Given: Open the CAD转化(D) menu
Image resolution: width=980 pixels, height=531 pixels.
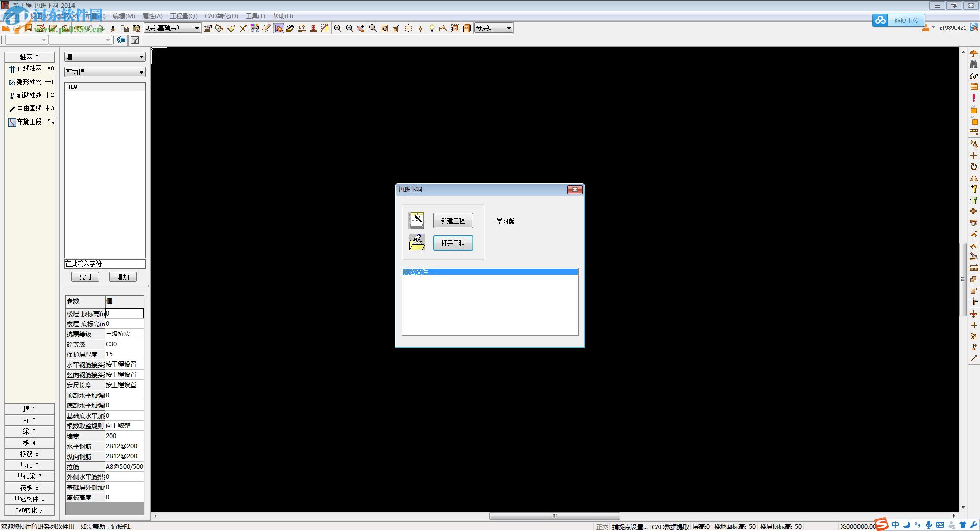Looking at the screenshot, I should (x=221, y=16).
